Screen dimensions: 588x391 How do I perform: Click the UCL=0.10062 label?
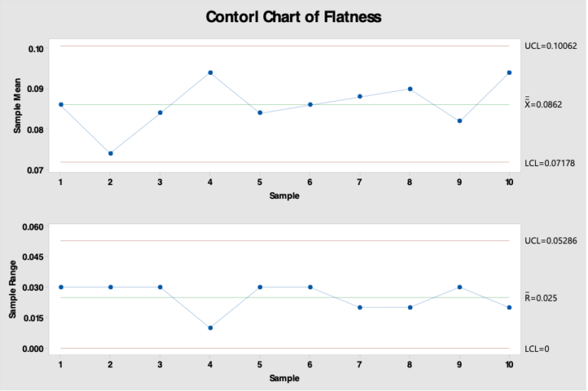point(550,46)
